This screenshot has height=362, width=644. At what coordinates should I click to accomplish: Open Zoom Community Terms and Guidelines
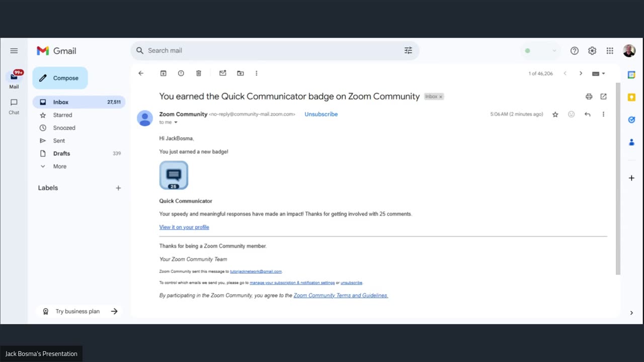tap(341, 296)
